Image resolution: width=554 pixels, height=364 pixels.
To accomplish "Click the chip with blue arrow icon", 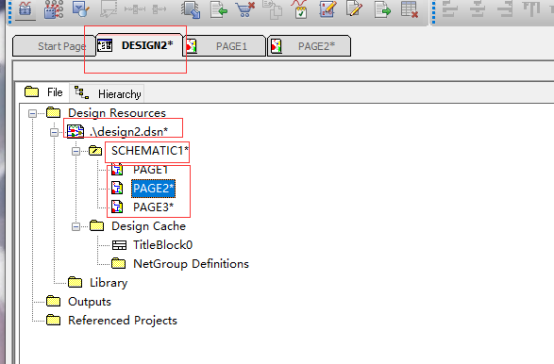I will point(191,9).
